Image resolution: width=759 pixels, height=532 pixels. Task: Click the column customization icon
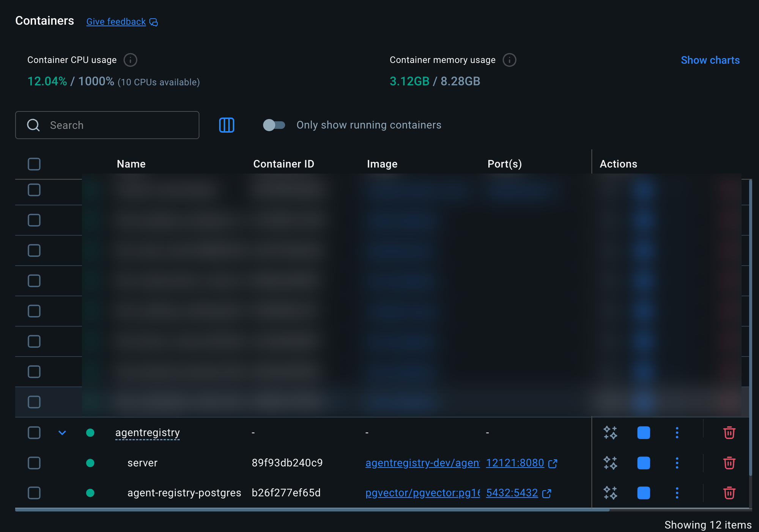(227, 125)
